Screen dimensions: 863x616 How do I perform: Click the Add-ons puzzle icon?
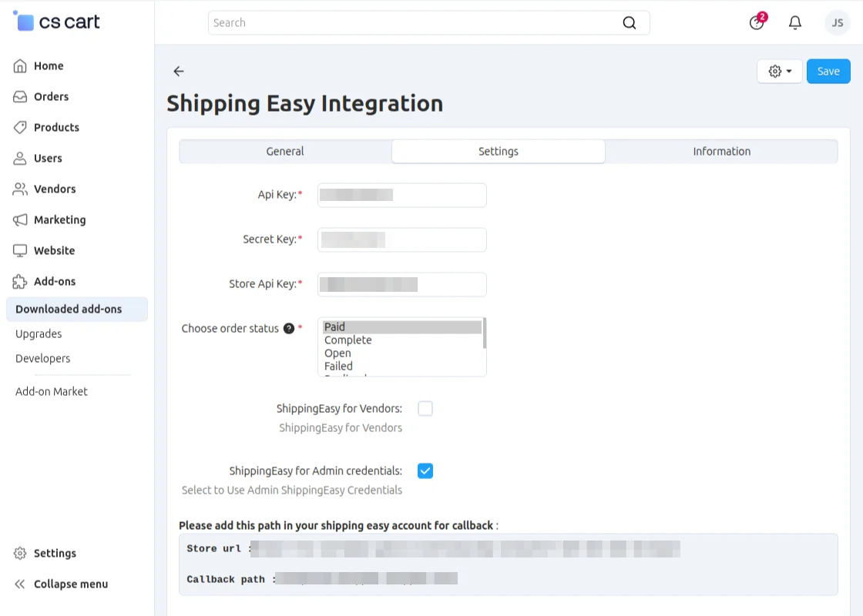pyautogui.click(x=20, y=282)
